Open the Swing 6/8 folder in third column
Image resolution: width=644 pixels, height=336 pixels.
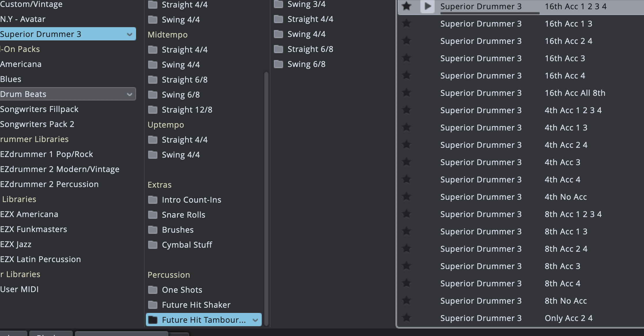tap(300, 64)
